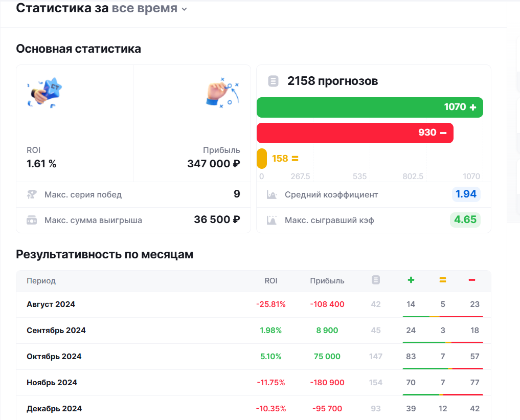Click the red 930 losses bar
The height and width of the screenshot is (420, 520).
click(x=355, y=132)
